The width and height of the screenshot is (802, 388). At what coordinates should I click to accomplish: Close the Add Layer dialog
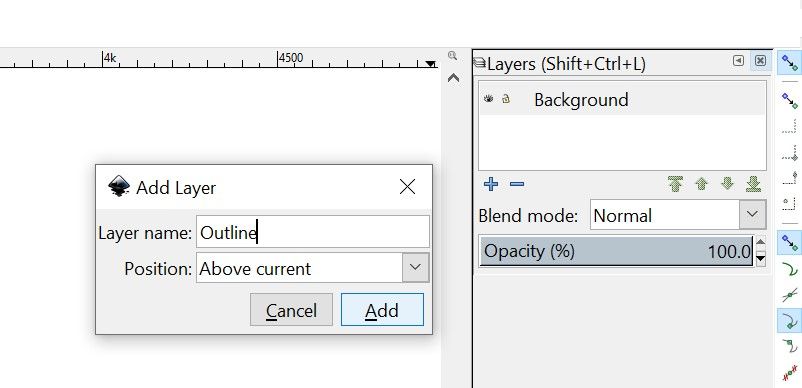[x=407, y=187]
